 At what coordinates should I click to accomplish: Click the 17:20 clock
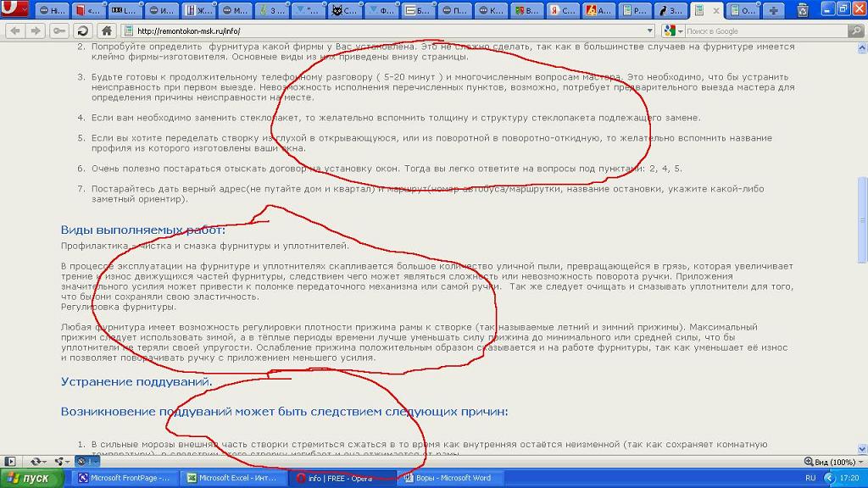coord(849,478)
